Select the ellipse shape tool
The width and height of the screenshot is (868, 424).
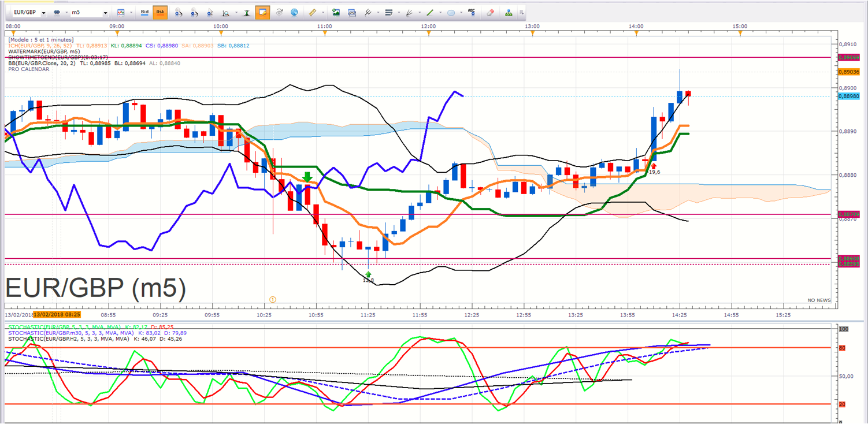451,12
